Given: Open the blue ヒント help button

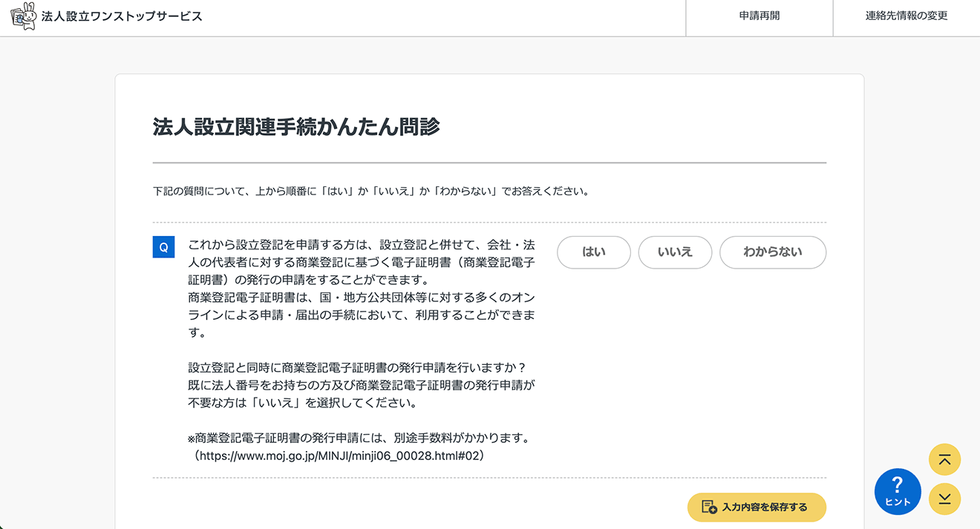Looking at the screenshot, I should coord(898,491).
